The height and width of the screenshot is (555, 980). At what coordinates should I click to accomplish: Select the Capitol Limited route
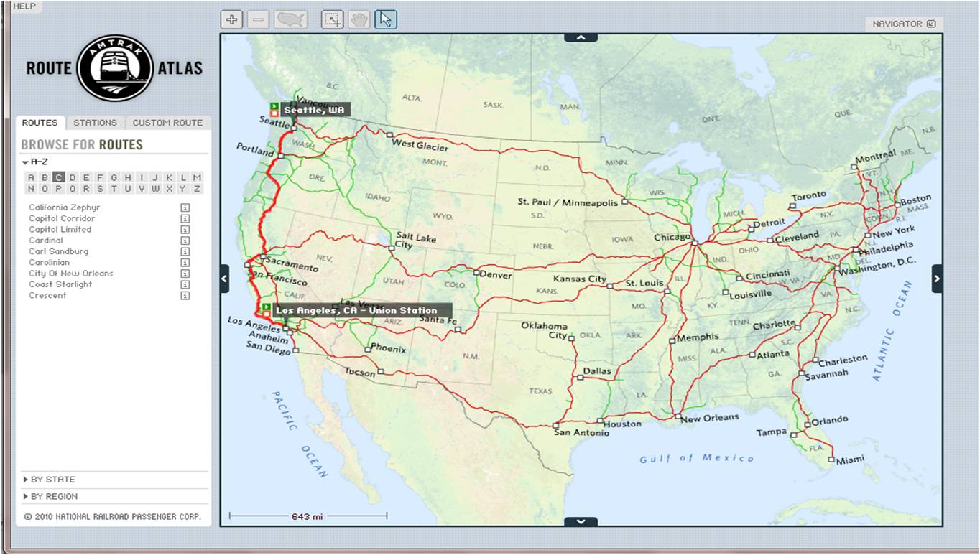coord(60,230)
